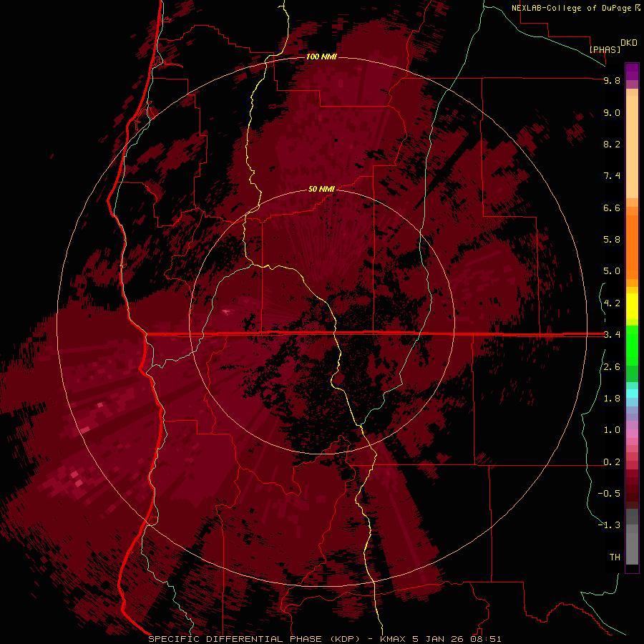Pick the bright green segment of color scale
This screenshot has height=644, width=644.
point(632,345)
